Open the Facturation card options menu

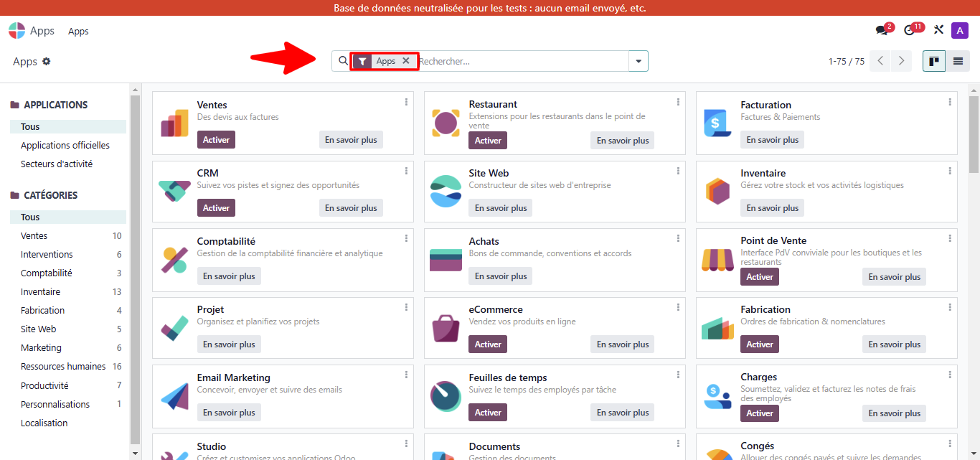click(950, 102)
